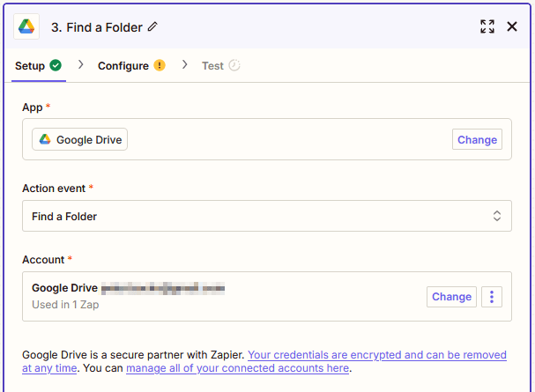The image size is (535, 392).
Task: Go to the Test tab
Action: (x=220, y=65)
